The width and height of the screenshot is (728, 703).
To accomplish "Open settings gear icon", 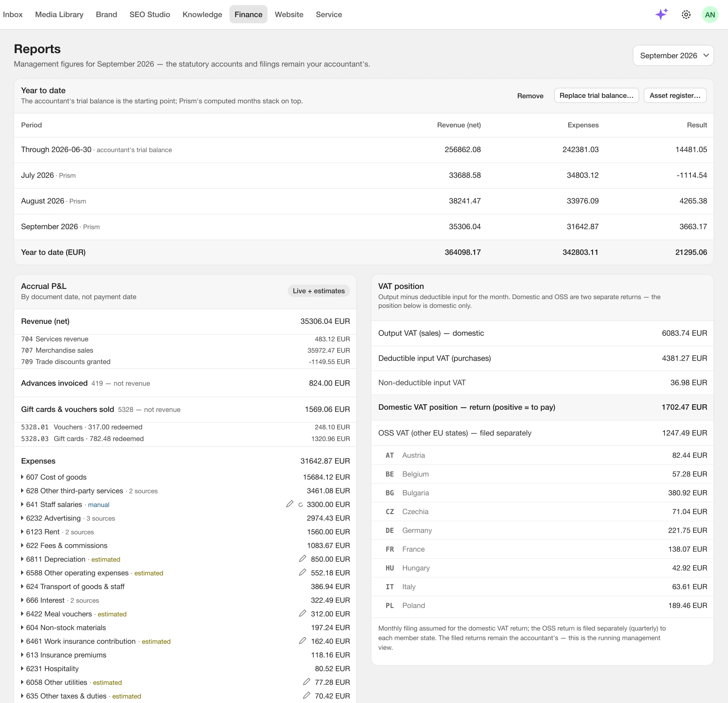I will [686, 15].
